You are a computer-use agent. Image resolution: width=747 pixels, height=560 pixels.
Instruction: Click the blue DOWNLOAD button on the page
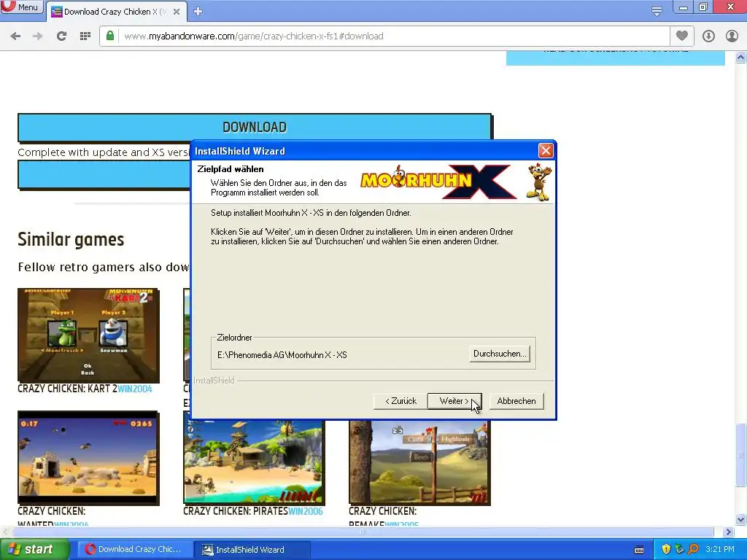255,127
